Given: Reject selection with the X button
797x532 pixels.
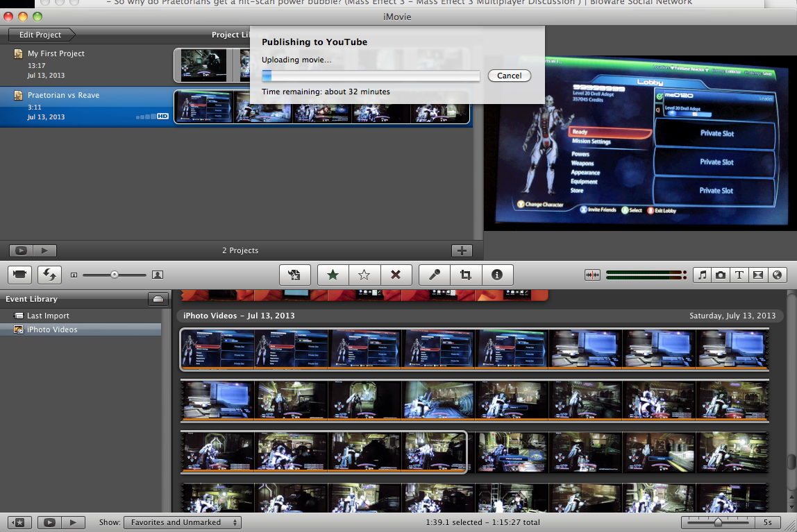Looking at the screenshot, I should click(x=396, y=275).
